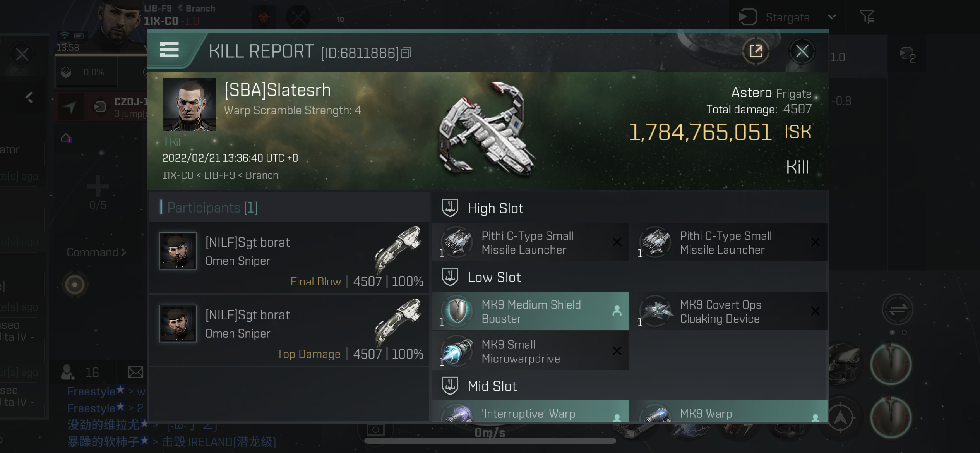
Task: Click the Kill Report export icon
Action: pos(755,51)
